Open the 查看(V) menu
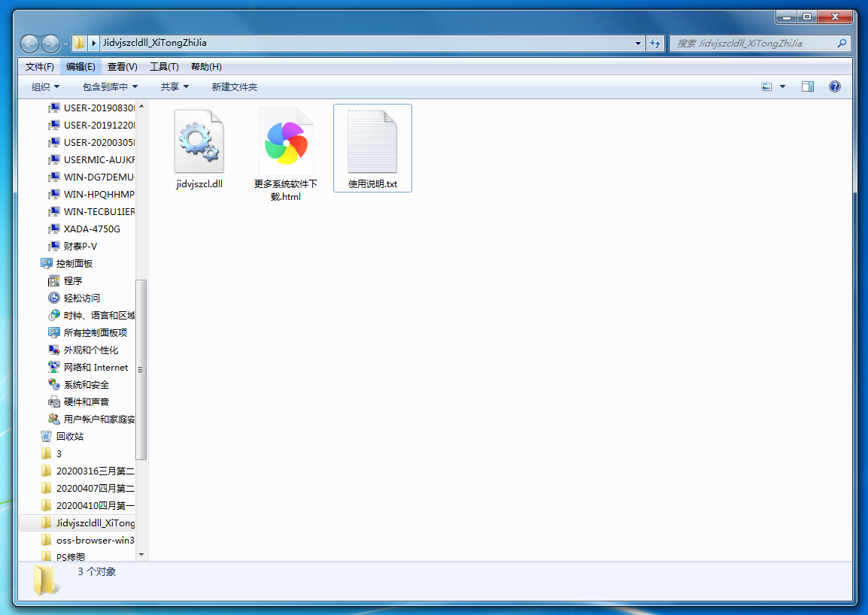Image resolution: width=868 pixels, height=615 pixels. point(123,66)
